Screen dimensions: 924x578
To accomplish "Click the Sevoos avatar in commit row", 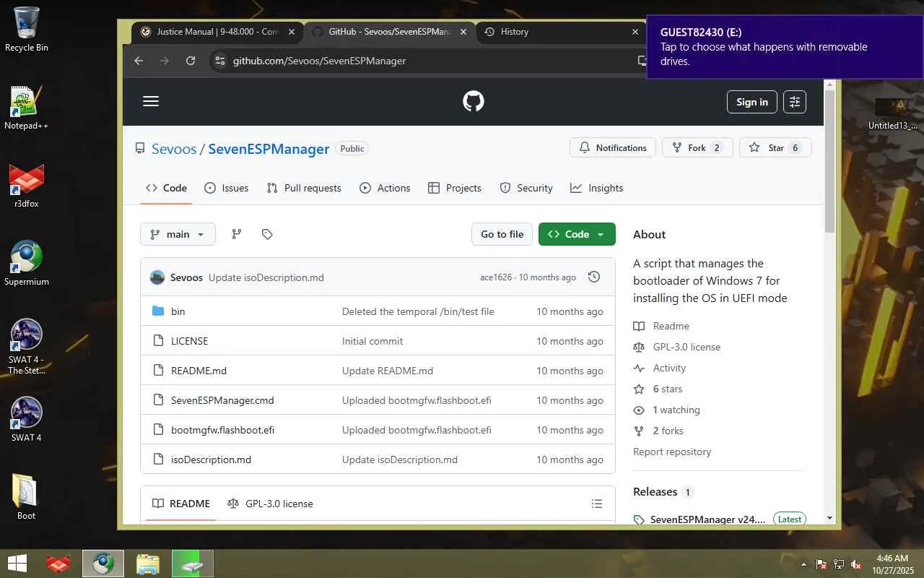I will [x=157, y=277].
